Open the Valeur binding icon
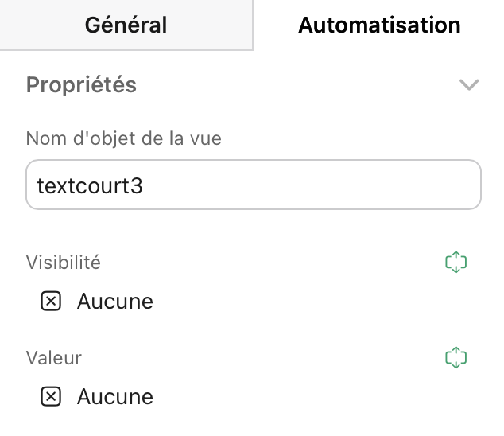 pyautogui.click(x=456, y=358)
